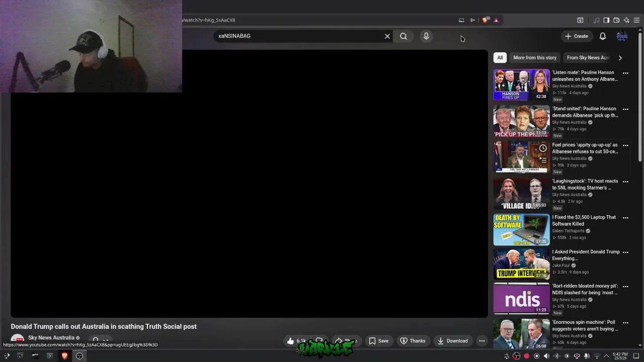Click the Brave Rewards triangle icon
This screenshot has height=362, width=644.
pos(496,20)
